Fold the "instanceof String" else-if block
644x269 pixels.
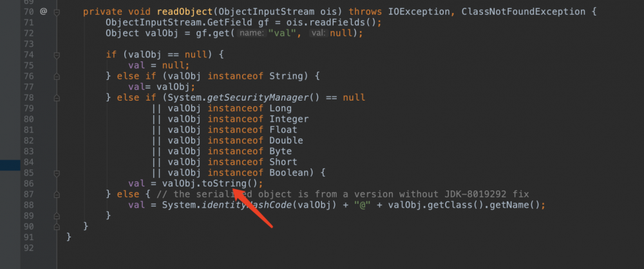[57, 76]
